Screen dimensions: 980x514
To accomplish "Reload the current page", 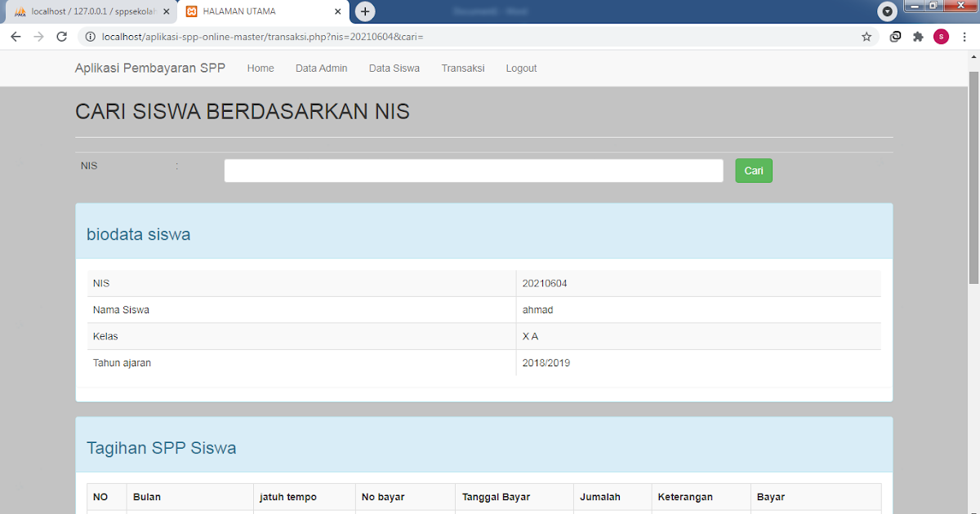I will (61, 37).
